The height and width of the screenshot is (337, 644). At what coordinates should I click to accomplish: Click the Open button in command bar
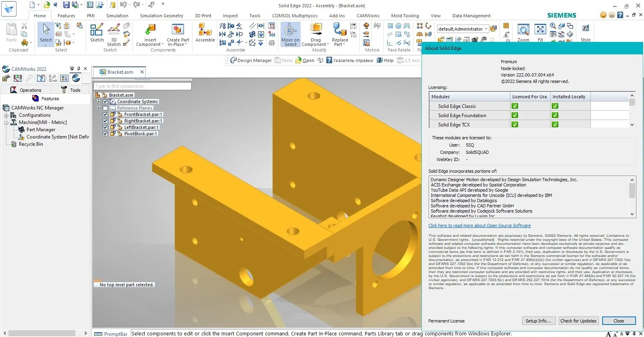(305, 60)
